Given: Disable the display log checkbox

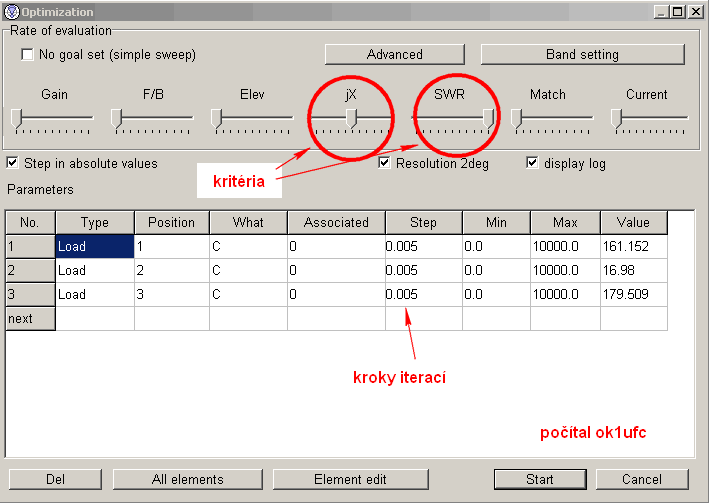Looking at the screenshot, I should pyautogui.click(x=532, y=163).
